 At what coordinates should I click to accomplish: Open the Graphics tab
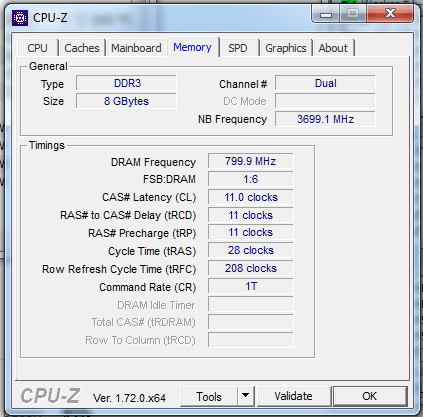click(286, 48)
